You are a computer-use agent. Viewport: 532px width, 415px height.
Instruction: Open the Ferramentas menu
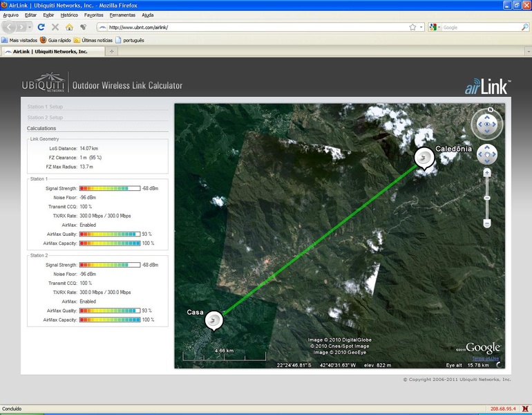coord(122,15)
